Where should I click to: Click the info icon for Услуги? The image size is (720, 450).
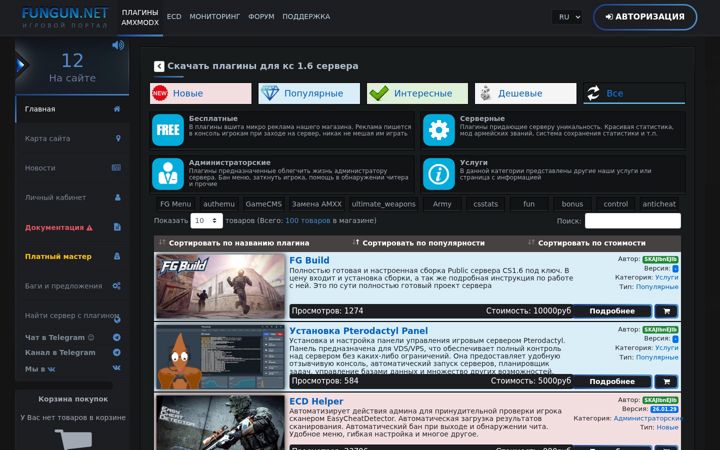point(439,174)
